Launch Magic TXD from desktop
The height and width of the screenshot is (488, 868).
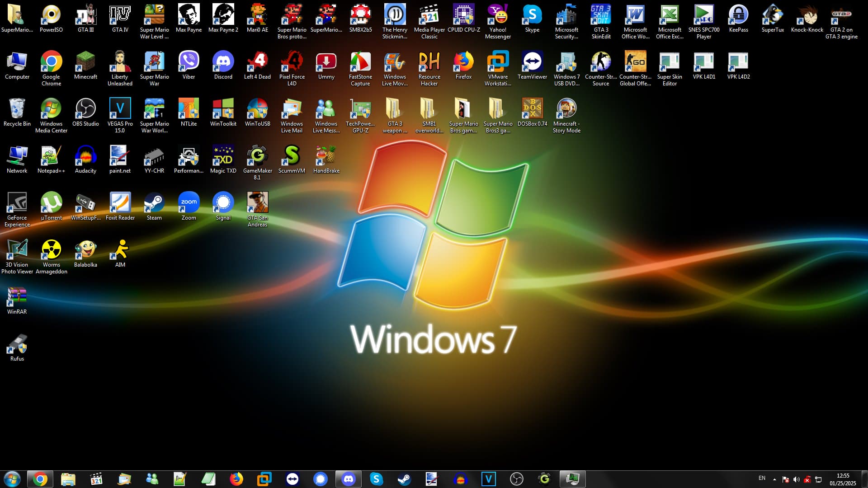point(223,160)
